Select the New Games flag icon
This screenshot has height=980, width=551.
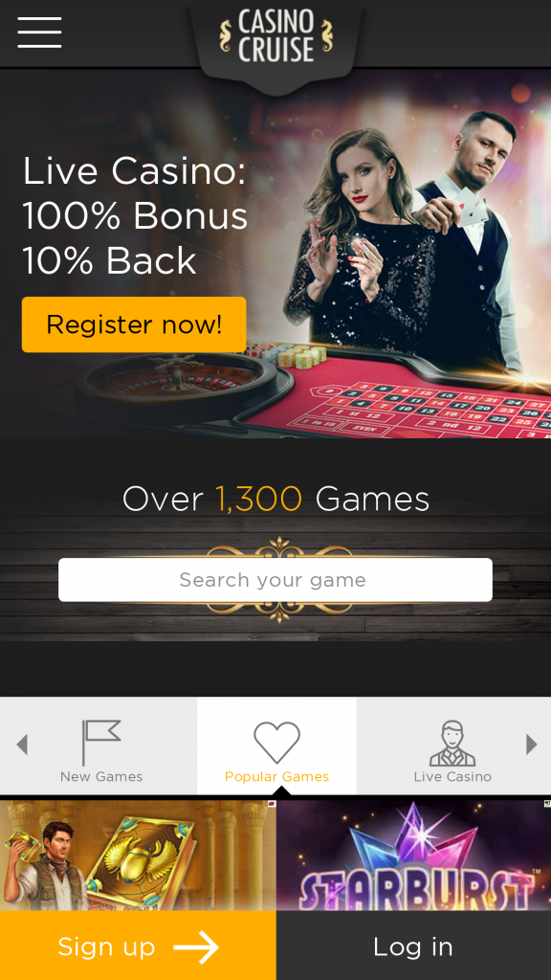(101, 742)
